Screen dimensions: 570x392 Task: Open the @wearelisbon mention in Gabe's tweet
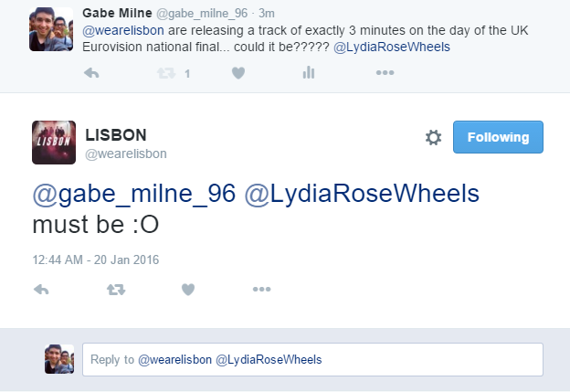(x=123, y=30)
